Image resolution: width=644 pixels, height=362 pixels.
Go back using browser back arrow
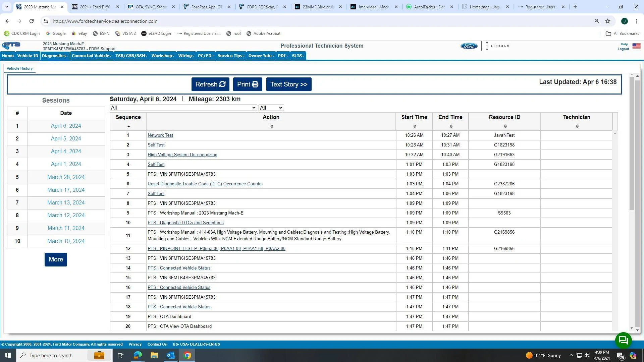pyautogui.click(x=7, y=21)
